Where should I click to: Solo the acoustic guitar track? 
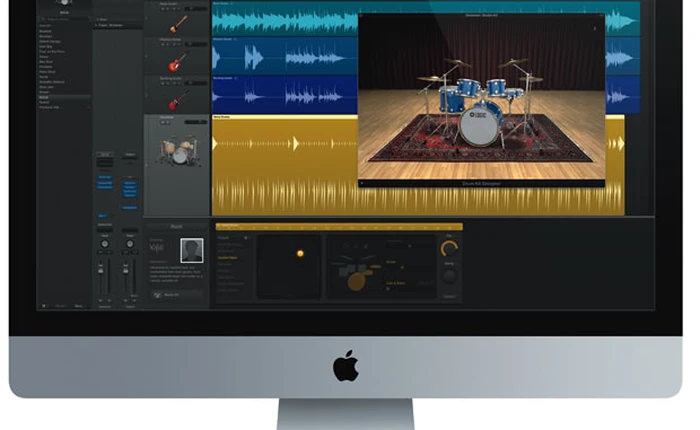(x=169, y=8)
